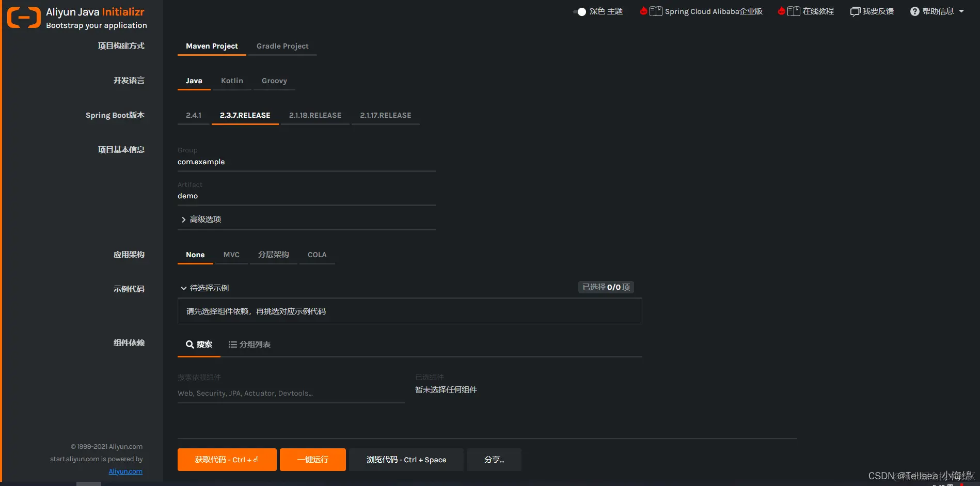Switch to the 分组列表 tab

point(249,344)
